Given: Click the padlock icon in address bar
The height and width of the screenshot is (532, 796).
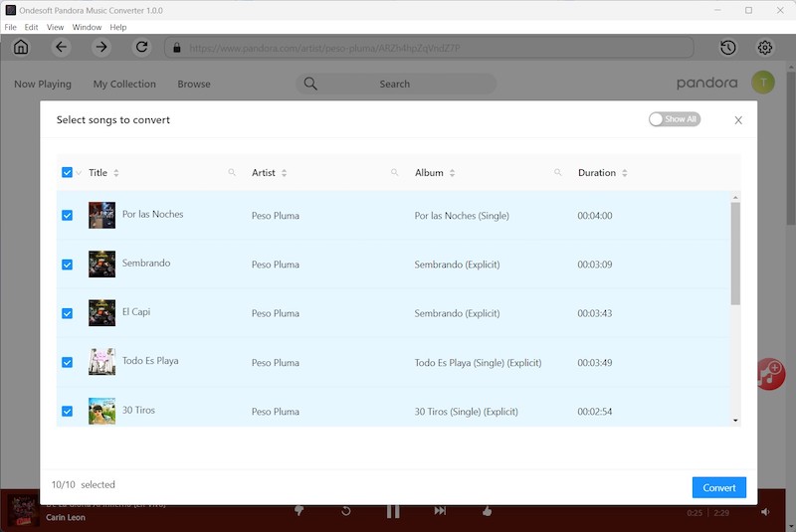Looking at the screenshot, I should [x=177, y=48].
